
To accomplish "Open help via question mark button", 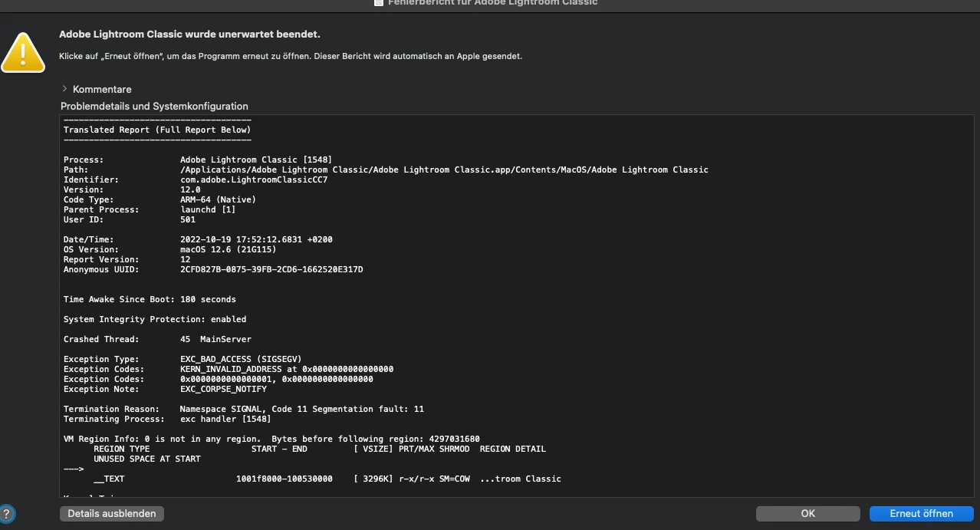I will click(5, 514).
